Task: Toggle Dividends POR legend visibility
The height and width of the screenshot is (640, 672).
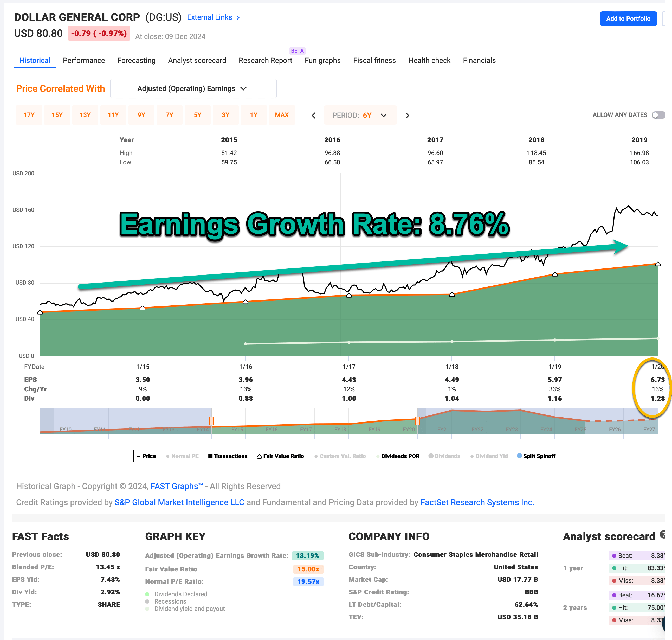Action: (398, 456)
